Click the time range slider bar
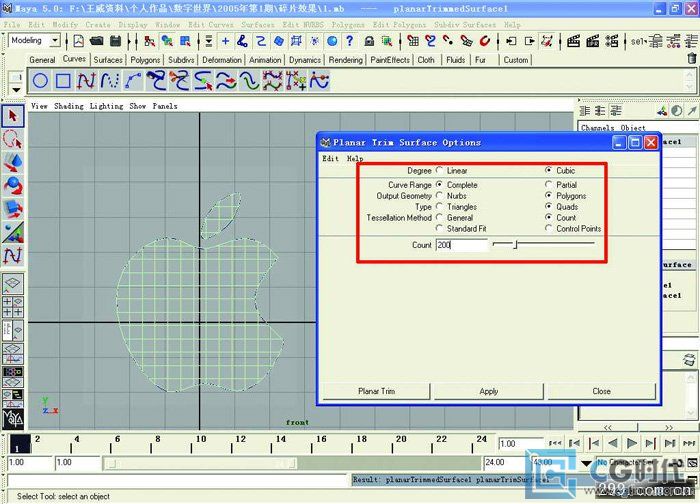 click(199, 463)
